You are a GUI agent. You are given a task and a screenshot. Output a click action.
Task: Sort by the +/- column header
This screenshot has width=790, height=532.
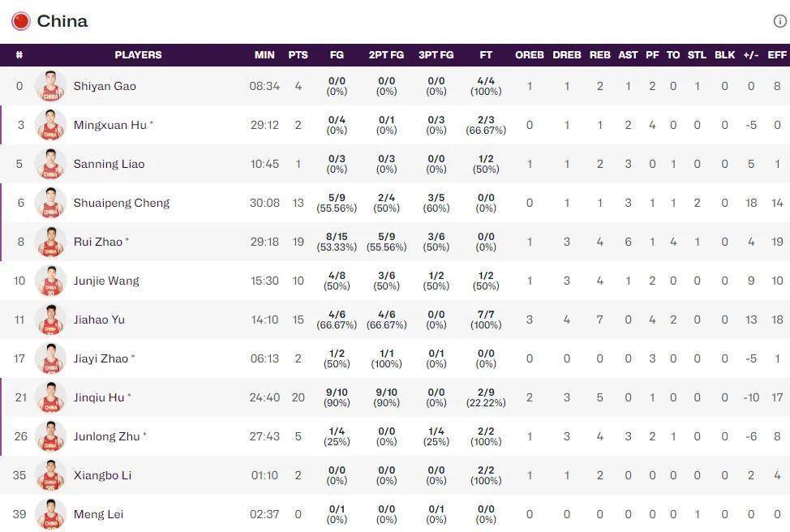(751, 55)
